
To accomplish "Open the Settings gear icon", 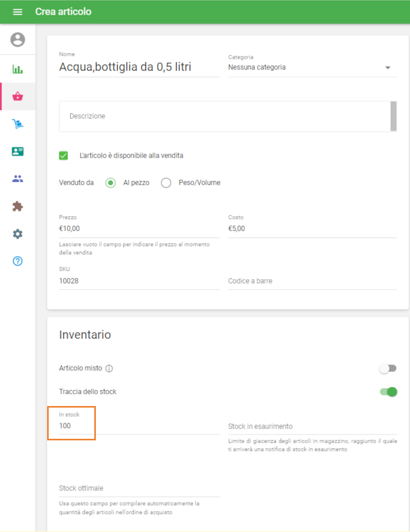I will (17, 234).
